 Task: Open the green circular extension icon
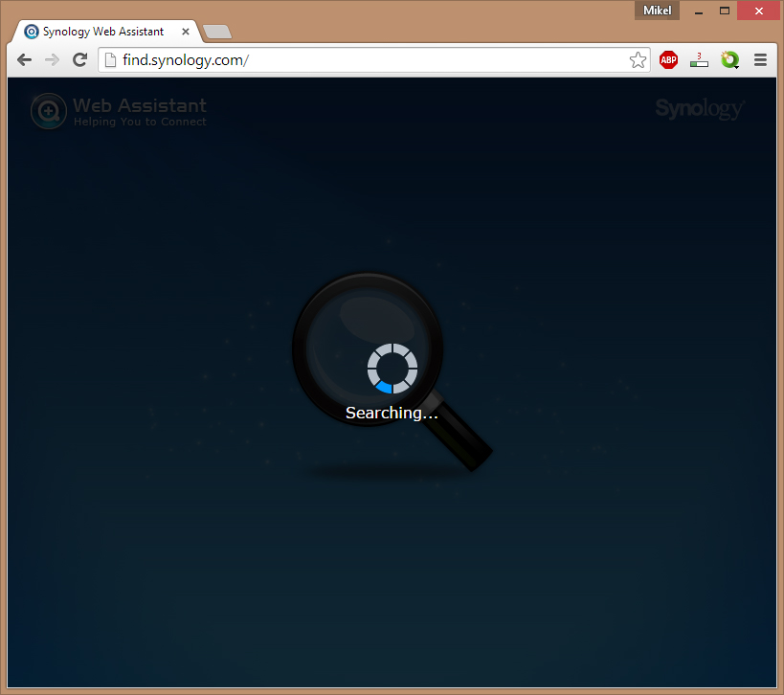(729, 60)
